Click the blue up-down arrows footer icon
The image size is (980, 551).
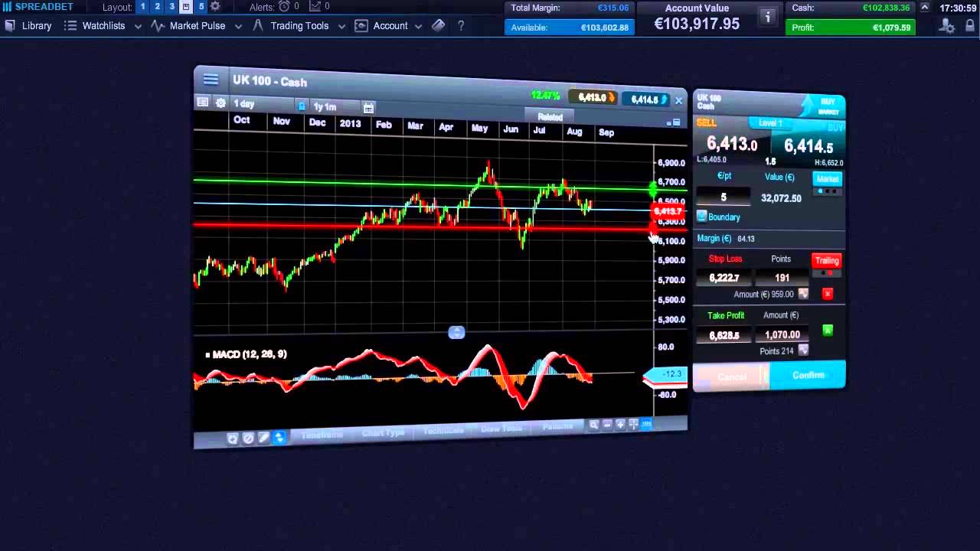tap(279, 438)
